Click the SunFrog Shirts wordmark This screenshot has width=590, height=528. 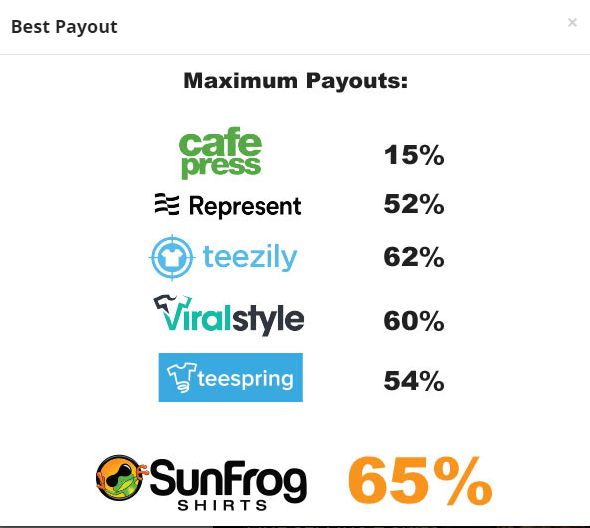tap(228, 485)
